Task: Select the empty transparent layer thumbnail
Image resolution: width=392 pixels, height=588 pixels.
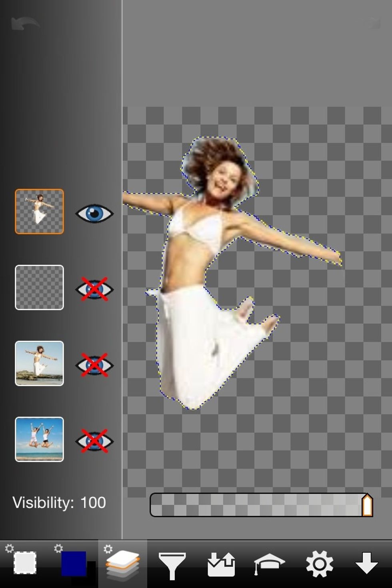Action: [39, 287]
